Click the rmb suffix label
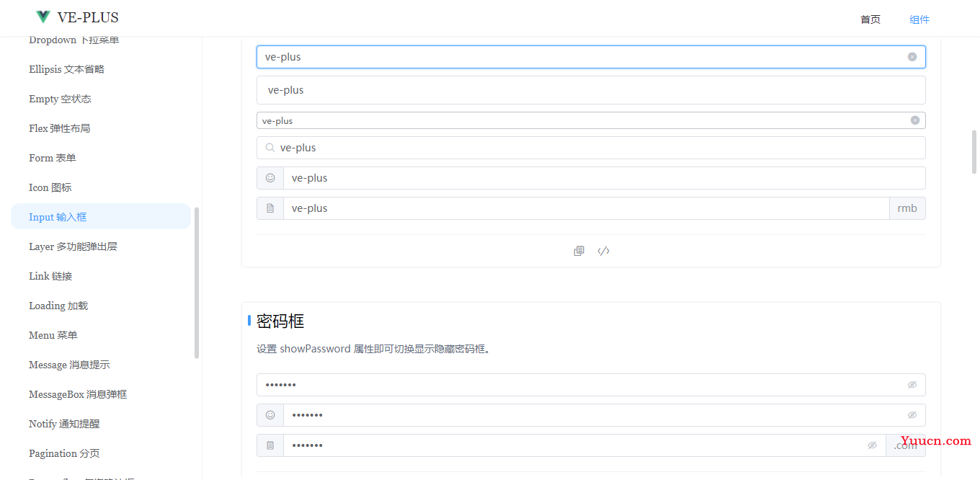 tap(907, 208)
